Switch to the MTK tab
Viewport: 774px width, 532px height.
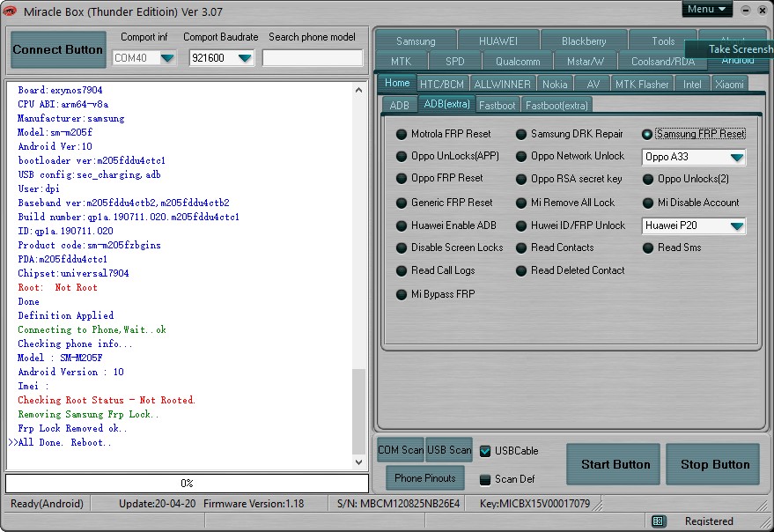tap(401, 62)
